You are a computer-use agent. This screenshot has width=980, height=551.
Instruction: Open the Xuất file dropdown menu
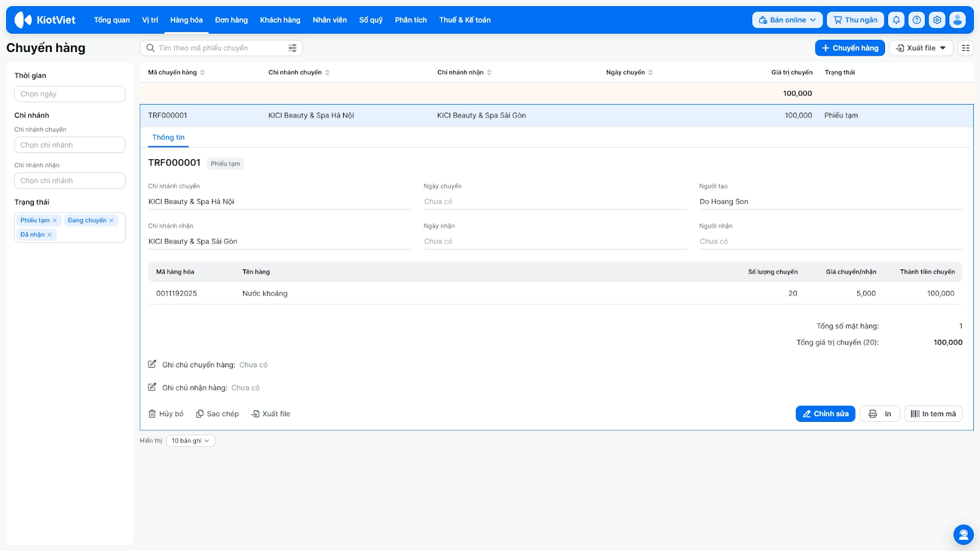click(921, 48)
